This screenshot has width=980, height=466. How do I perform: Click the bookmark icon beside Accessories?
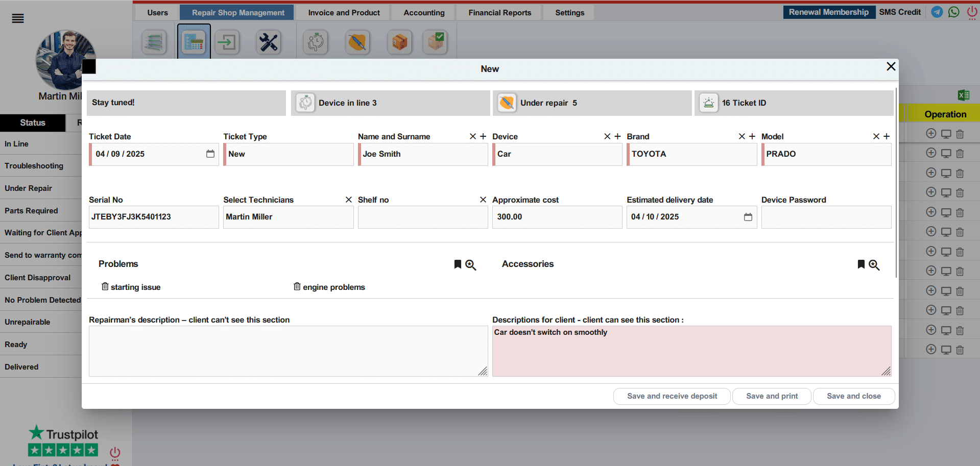(x=861, y=264)
